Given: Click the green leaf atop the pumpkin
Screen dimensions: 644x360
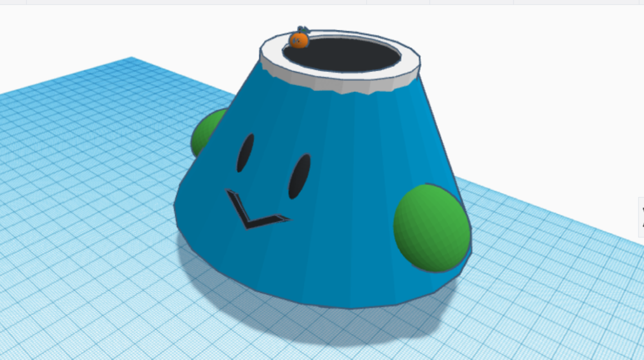Looking at the screenshot, I should pyautogui.click(x=303, y=29).
